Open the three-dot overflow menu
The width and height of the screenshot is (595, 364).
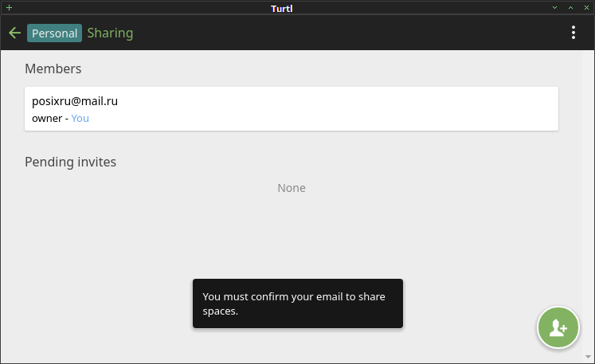click(573, 33)
